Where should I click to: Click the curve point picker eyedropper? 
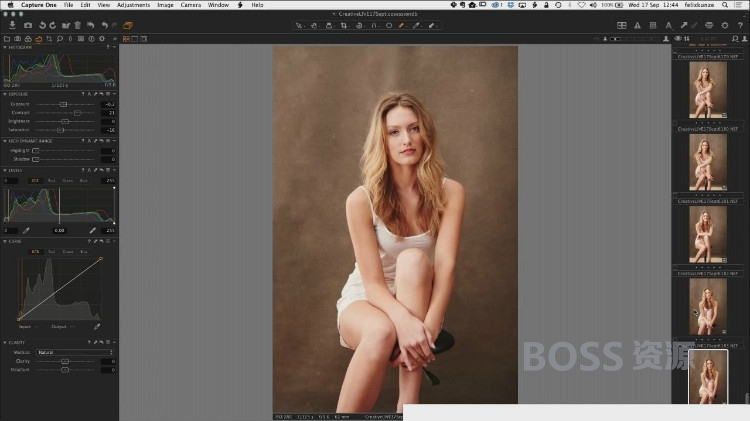pos(97,327)
